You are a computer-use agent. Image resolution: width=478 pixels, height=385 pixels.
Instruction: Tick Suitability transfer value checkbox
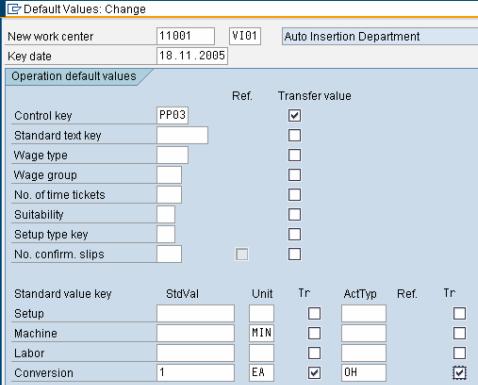coord(294,214)
